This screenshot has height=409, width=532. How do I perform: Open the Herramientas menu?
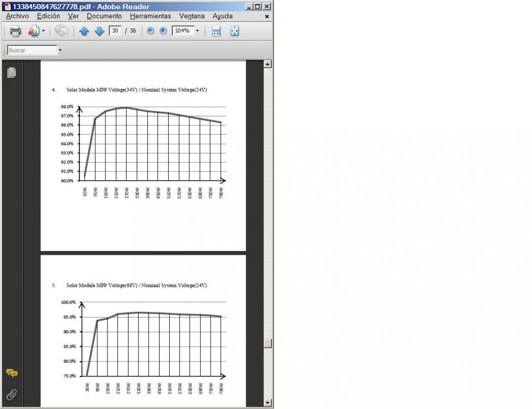(151, 16)
